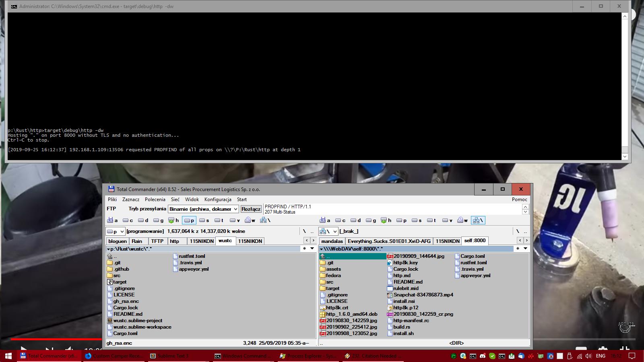Switch to the mandalas tab in right panel
The width and height of the screenshot is (644, 362).
click(332, 241)
